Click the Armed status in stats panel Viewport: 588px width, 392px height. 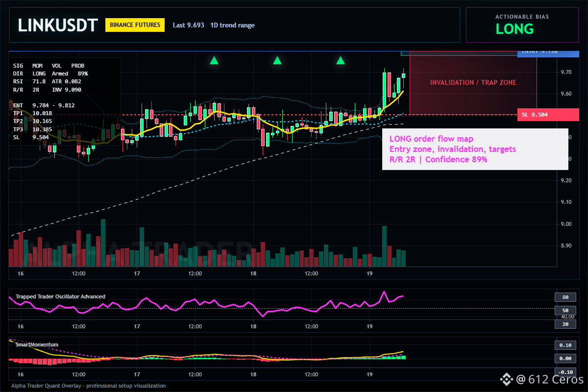click(60, 73)
